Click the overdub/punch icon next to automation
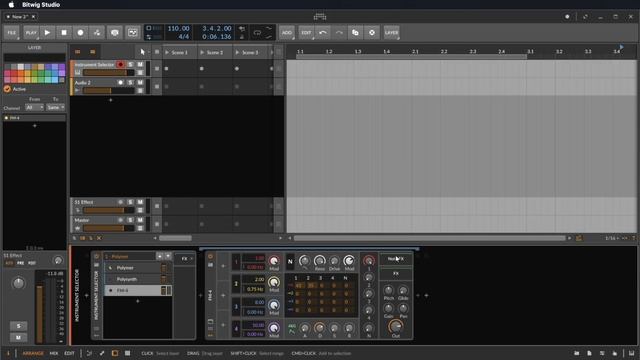The height and width of the screenshot is (360, 640). coord(115,33)
